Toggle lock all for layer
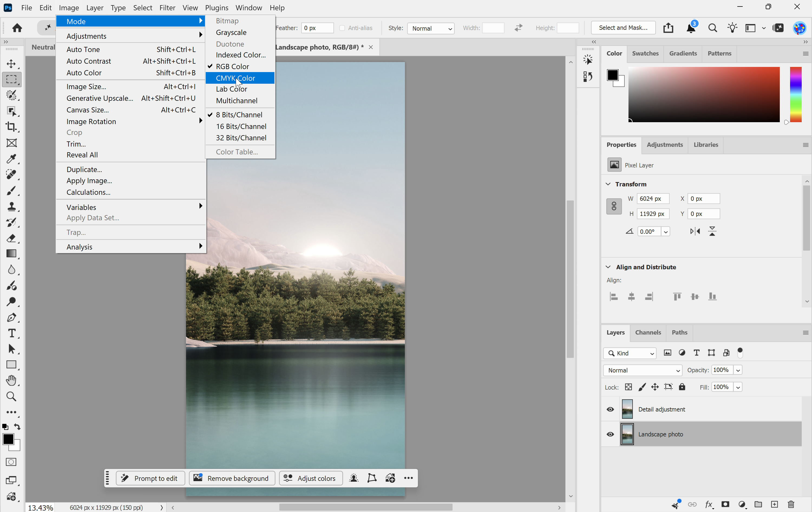 click(x=682, y=387)
